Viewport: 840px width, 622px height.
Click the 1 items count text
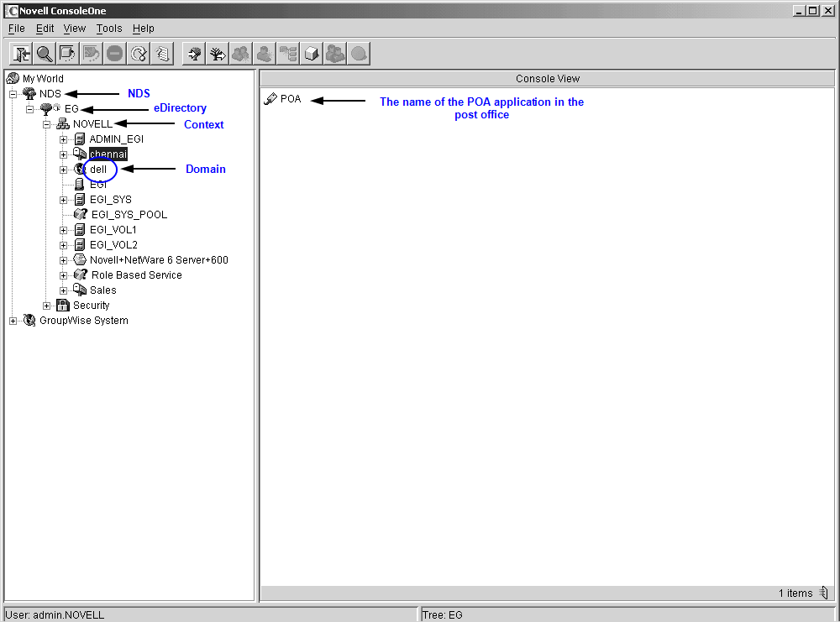click(x=795, y=593)
